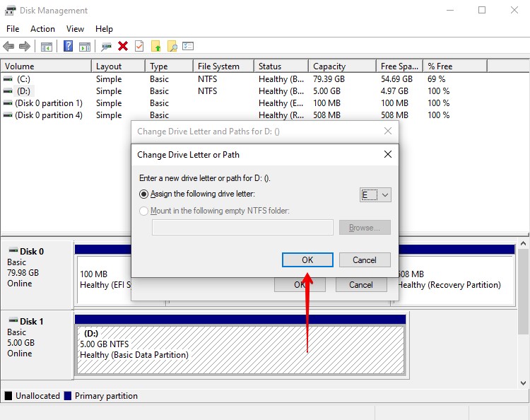This screenshot has width=530, height=420.
Task: Expand the drive letter E dropdown
Action: coord(385,195)
